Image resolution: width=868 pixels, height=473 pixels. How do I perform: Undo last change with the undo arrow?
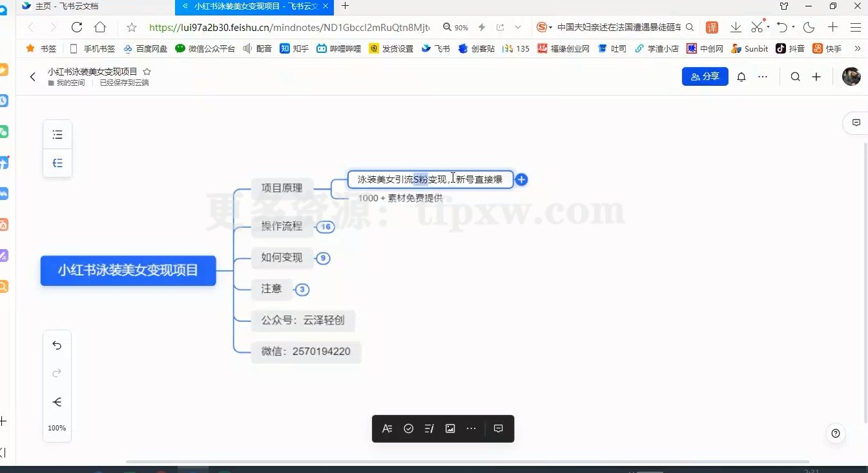[x=57, y=345]
